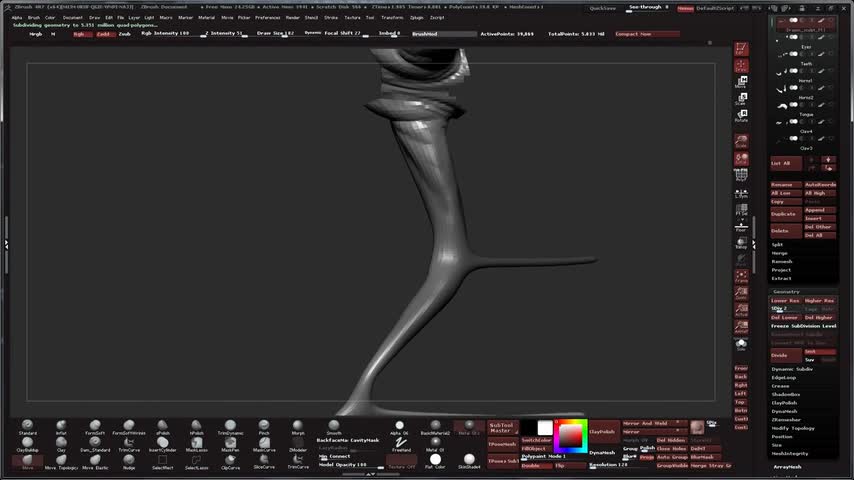Expand the EdgeLoop section
This screenshot has width=854, height=480.
point(784,378)
